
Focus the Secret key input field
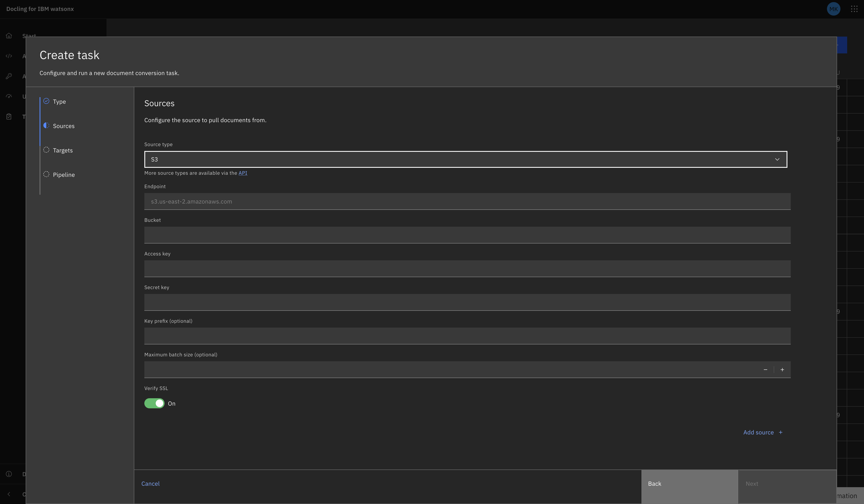pos(467,302)
